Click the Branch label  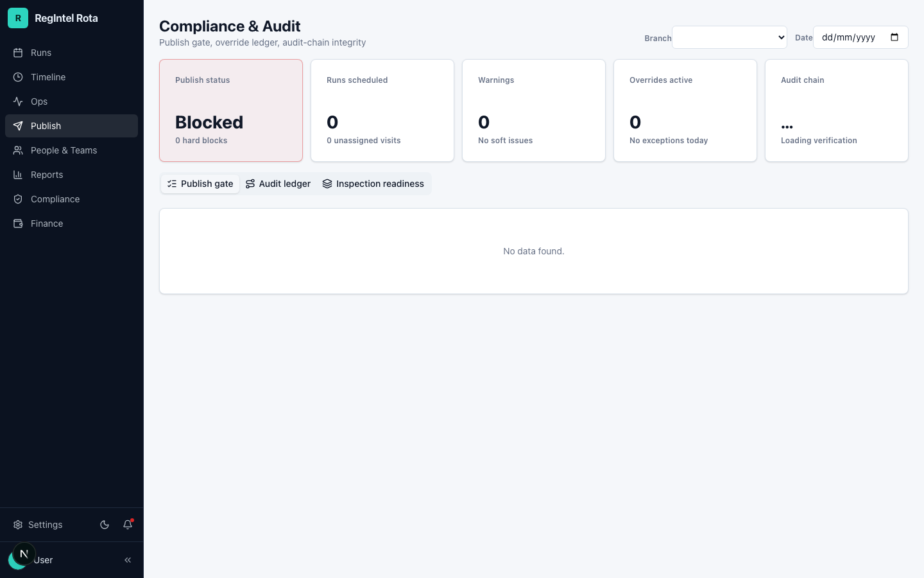[658, 39]
